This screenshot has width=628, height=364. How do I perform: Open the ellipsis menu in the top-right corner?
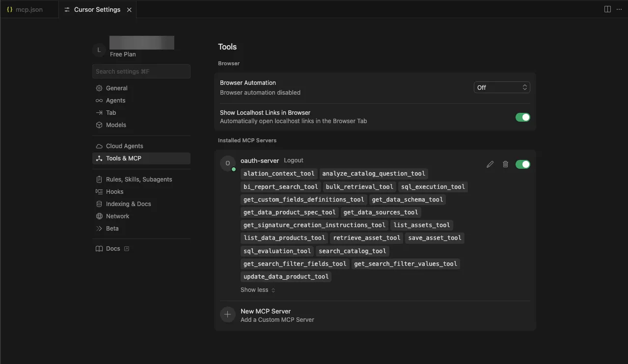tap(619, 9)
